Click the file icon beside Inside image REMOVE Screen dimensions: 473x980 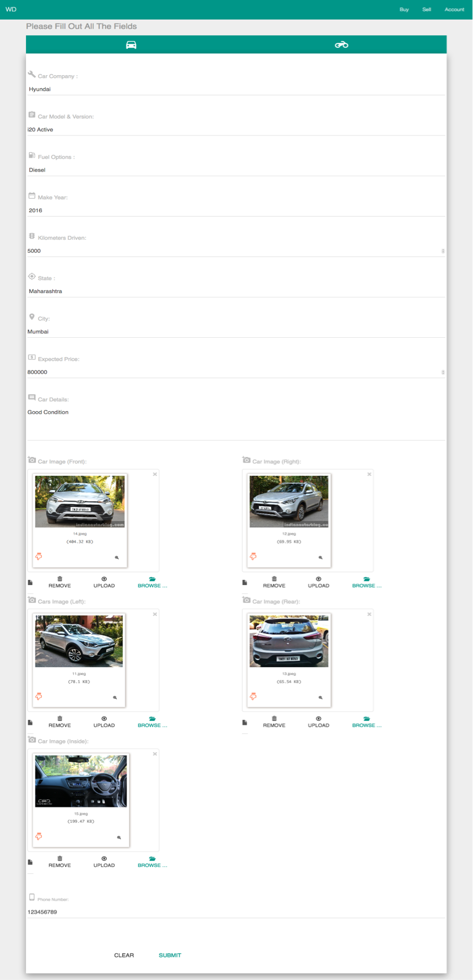point(30,862)
